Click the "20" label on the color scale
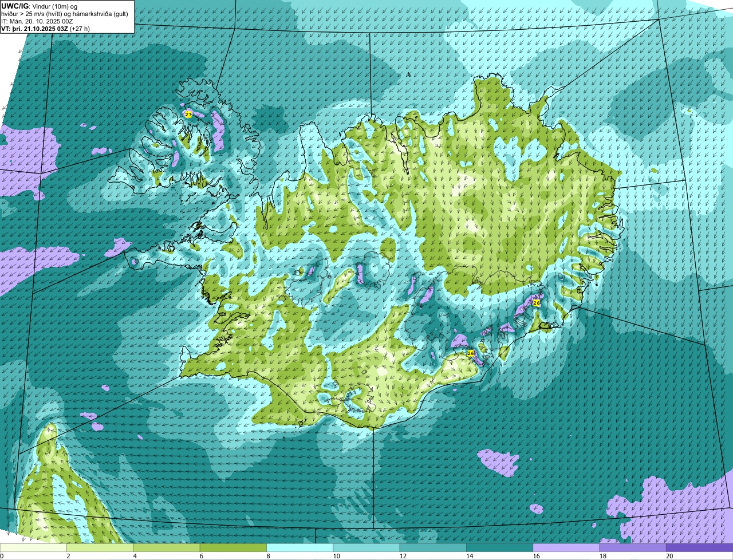 point(669,556)
